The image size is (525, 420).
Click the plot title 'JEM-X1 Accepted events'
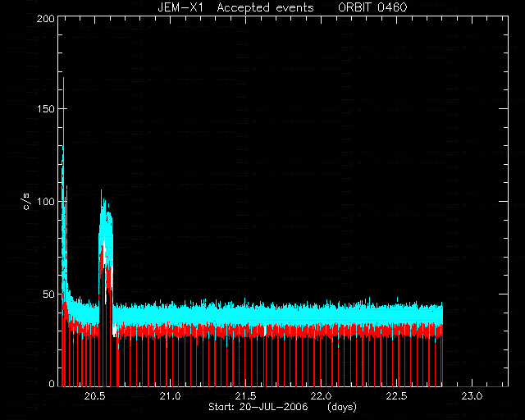coord(235,7)
